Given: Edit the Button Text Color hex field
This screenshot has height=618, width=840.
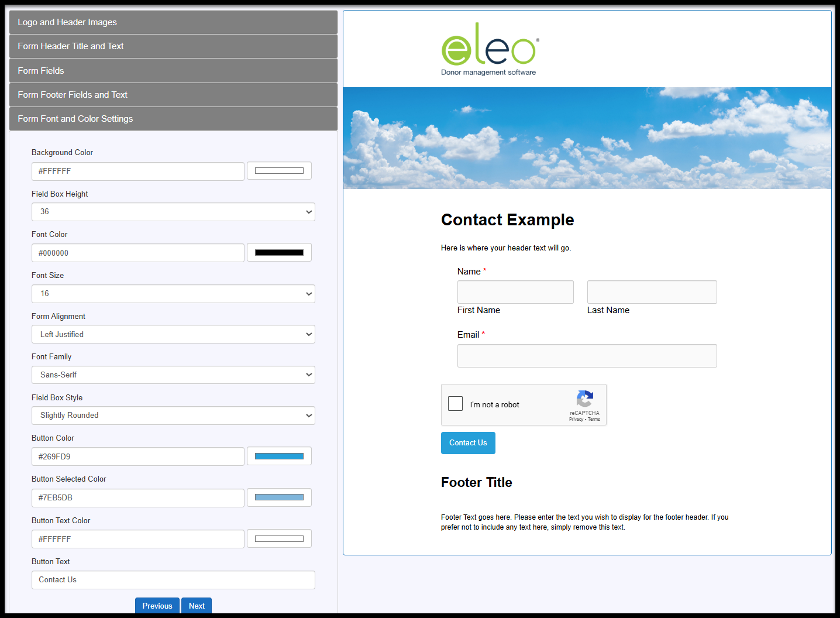Looking at the screenshot, I should (138, 539).
